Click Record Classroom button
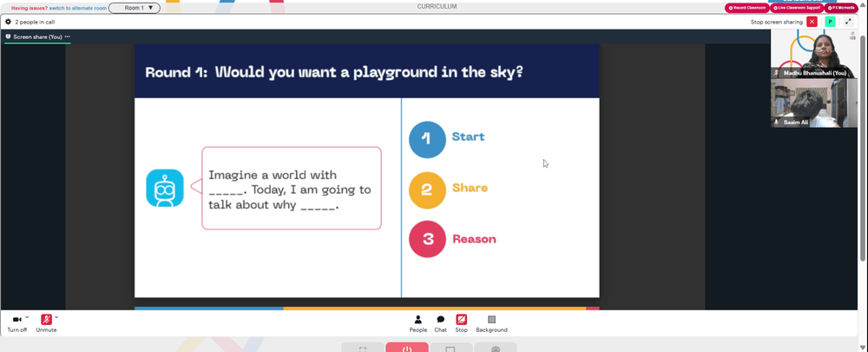Image resolution: width=868 pixels, height=352 pixels. (746, 8)
